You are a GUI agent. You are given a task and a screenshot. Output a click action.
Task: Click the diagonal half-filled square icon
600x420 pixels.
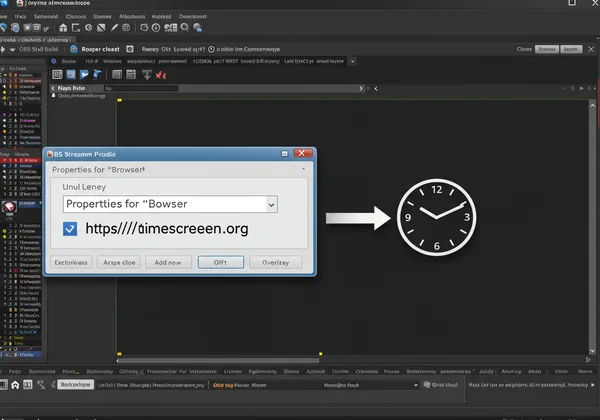coord(101,28)
